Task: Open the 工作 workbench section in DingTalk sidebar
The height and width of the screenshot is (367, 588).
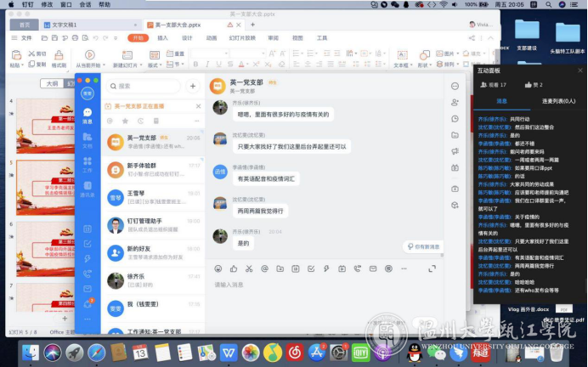Action: point(88,165)
